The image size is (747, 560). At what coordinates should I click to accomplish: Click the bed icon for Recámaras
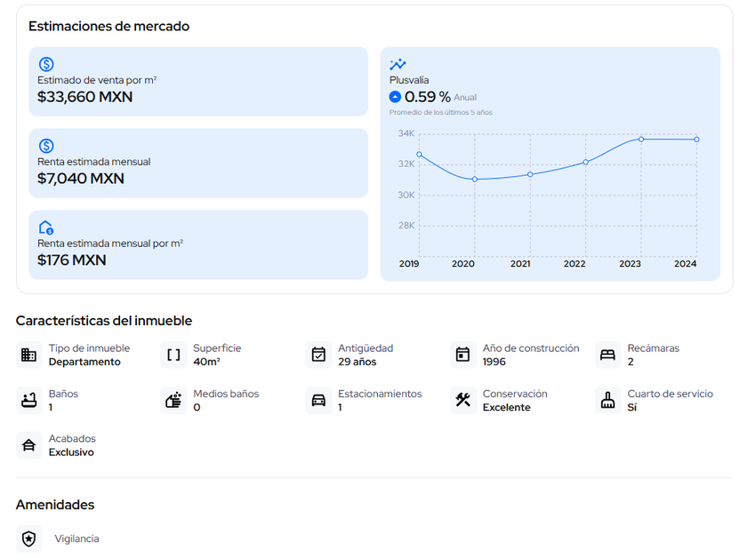[607, 355]
